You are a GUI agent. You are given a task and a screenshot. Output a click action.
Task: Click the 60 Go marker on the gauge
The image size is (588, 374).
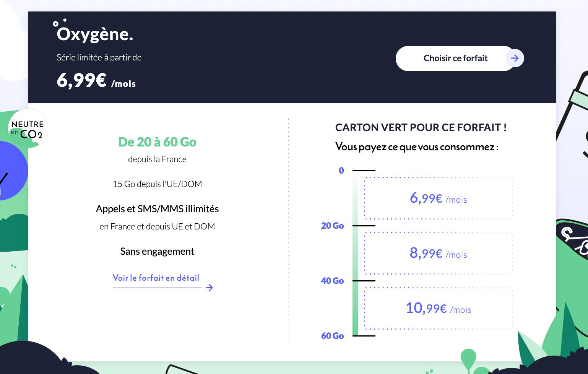click(x=333, y=336)
